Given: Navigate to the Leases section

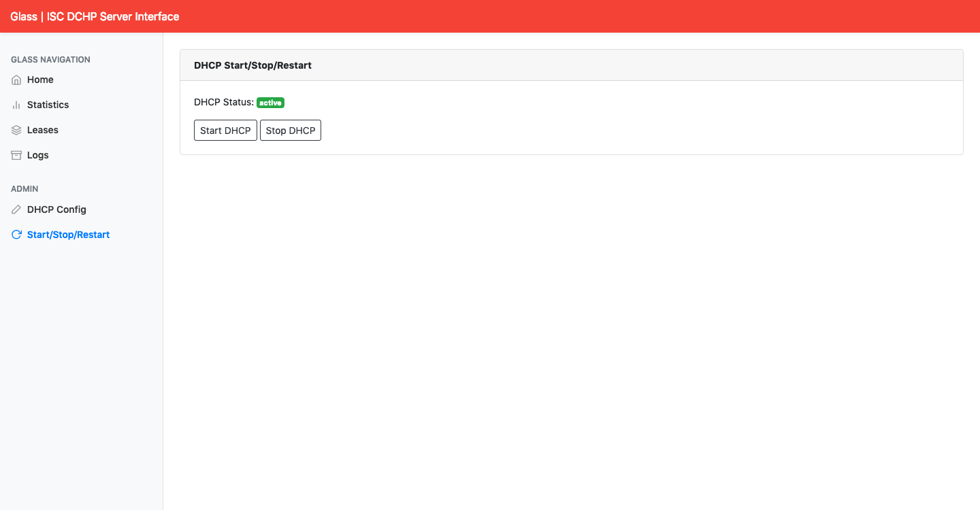Looking at the screenshot, I should (42, 129).
